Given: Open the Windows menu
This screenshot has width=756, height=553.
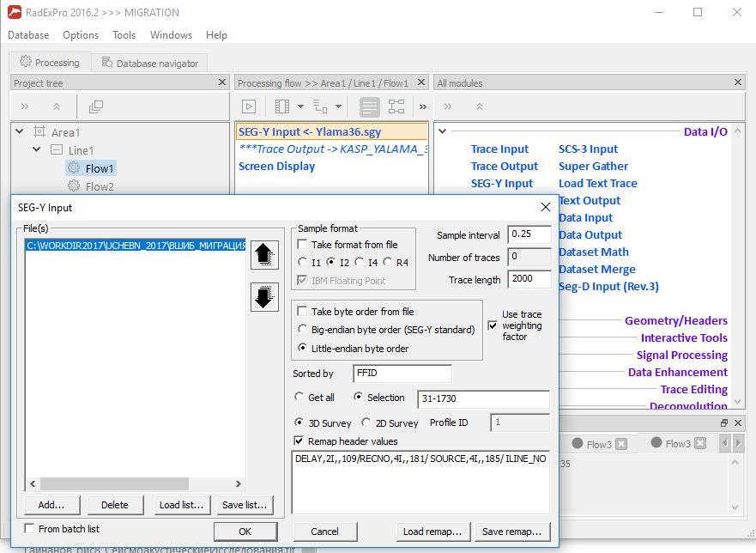Looking at the screenshot, I should [x=171, y=34].
